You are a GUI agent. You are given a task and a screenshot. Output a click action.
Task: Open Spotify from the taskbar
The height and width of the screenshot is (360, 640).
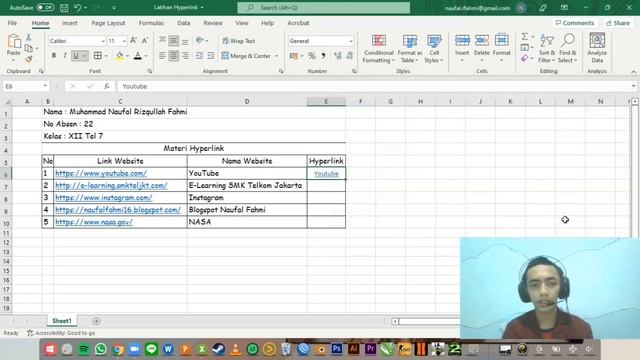click(84, 349)
